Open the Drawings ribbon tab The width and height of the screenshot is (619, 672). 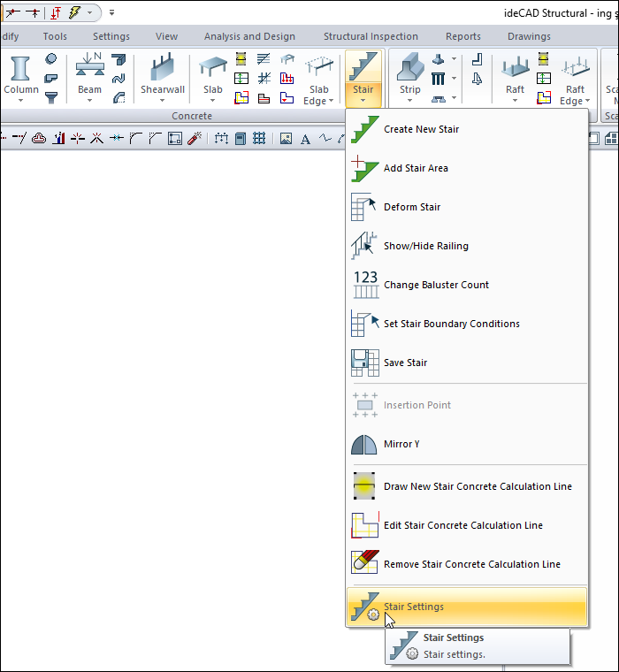(x=529, y=36)
